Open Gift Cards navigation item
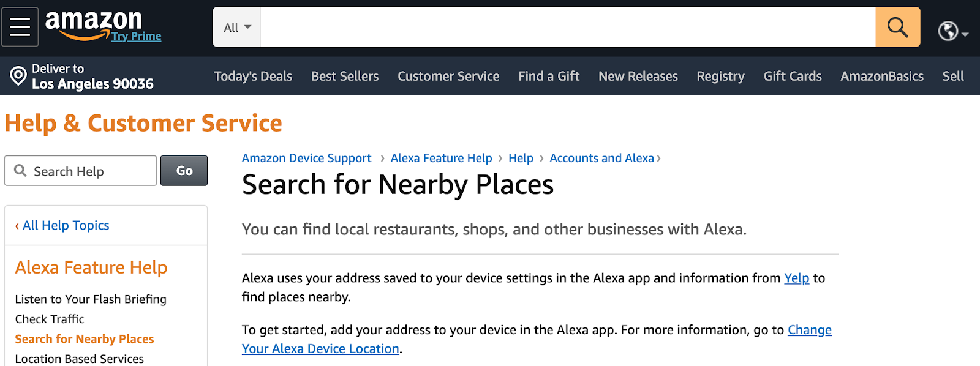Screen dimensions: 980x366 [792, 77]
